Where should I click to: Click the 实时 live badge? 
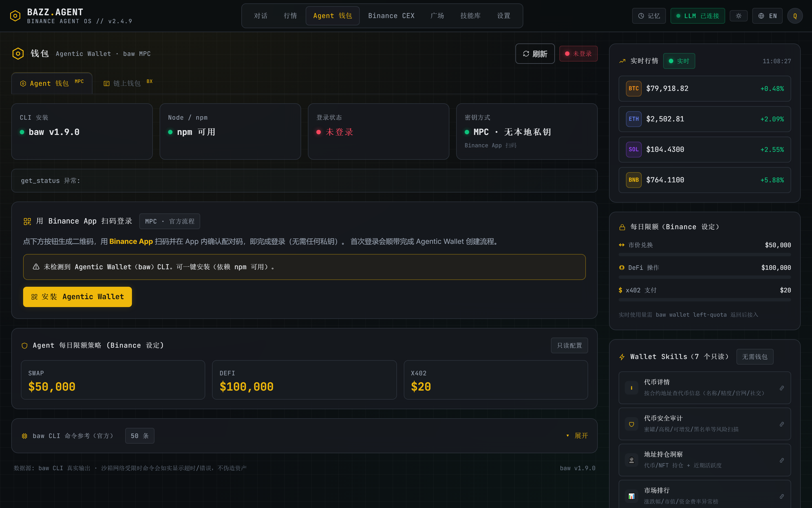click(x=679, y=61)
